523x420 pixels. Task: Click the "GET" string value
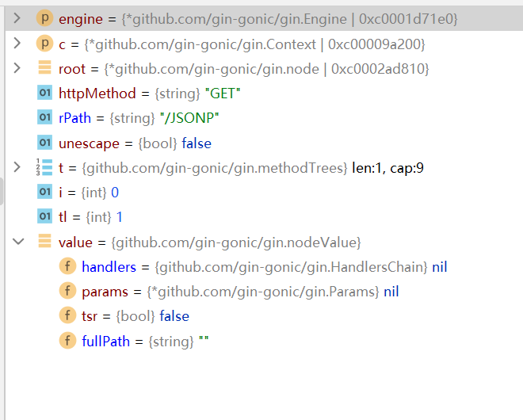point(223,94)
